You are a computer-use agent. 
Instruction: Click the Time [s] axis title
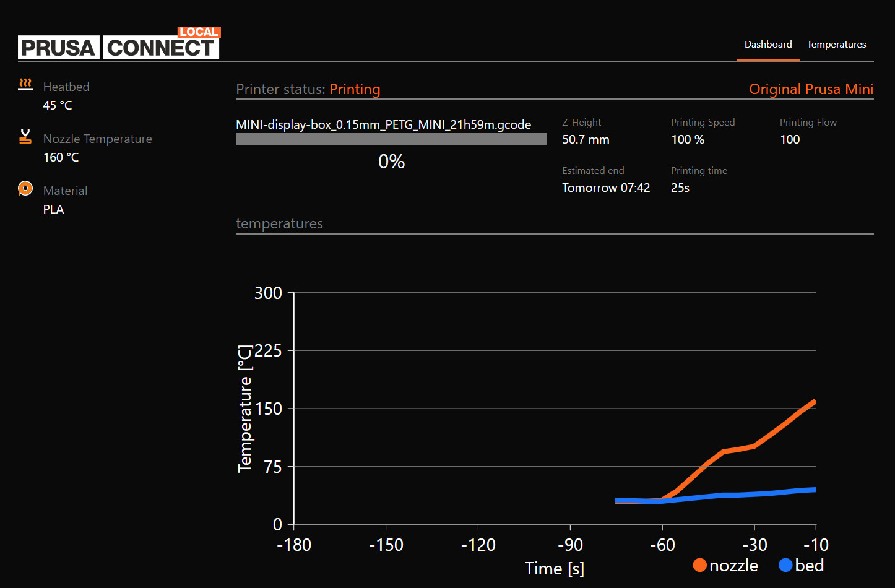pyautogui.click(x=555, y=568)
